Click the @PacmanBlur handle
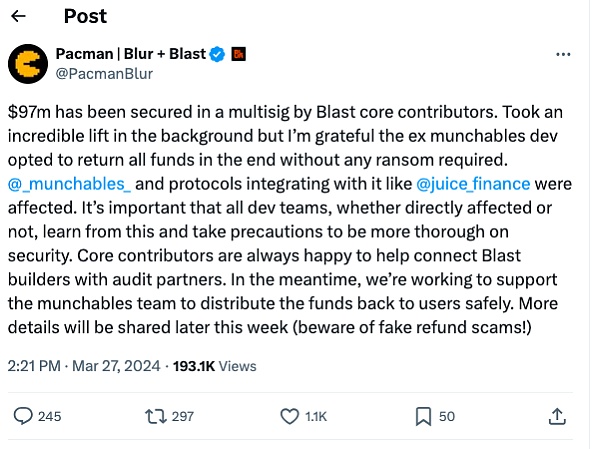Image resolution: width=600 pixels, height=449 pixels. pyautogui.click(x=94, y=72)
